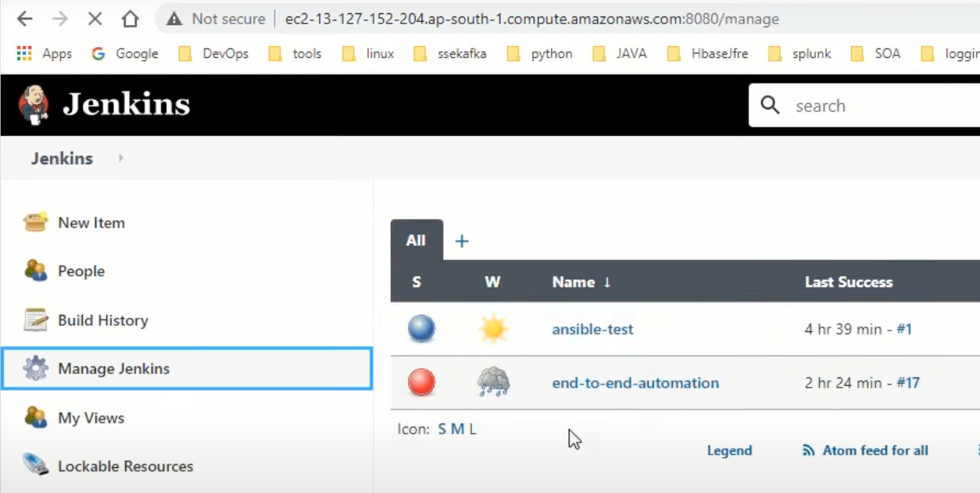Open the Build History link

103,320
